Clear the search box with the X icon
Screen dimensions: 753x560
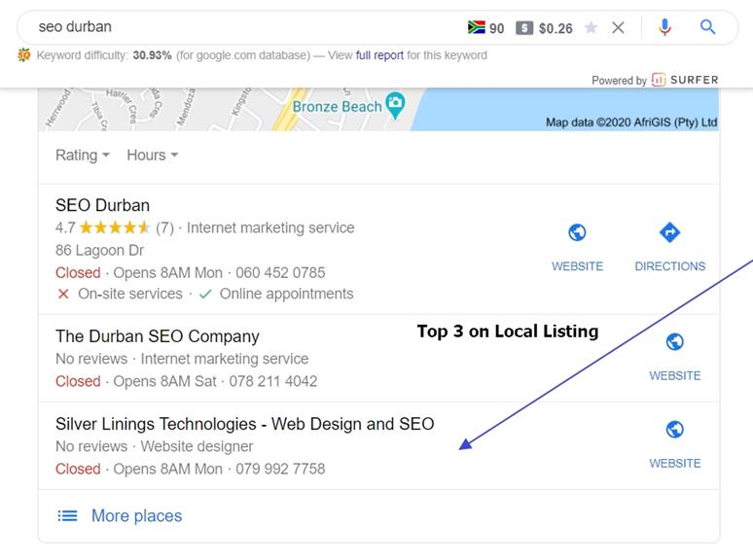pos(618,28)
